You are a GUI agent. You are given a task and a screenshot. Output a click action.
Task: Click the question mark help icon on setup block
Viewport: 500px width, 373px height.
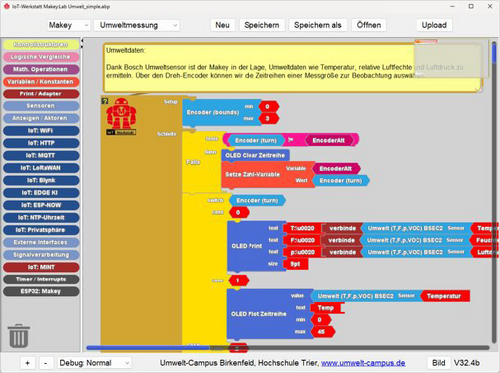105,101
